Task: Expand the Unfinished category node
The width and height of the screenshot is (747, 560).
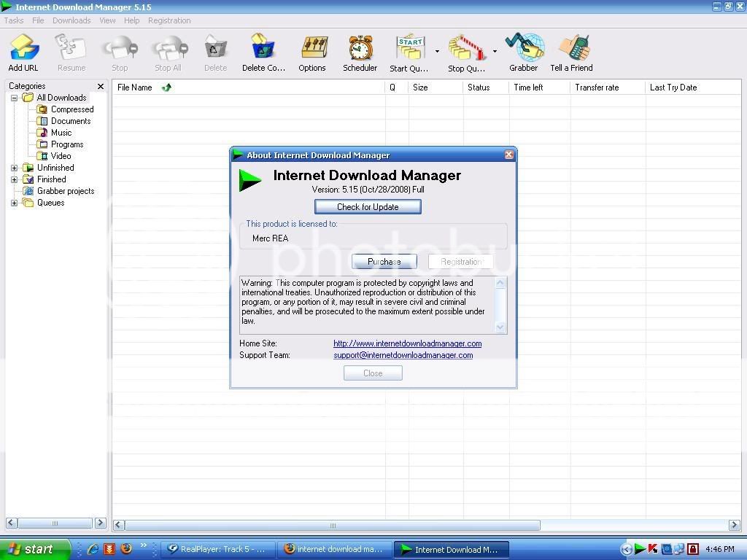Action: point(15,168)
